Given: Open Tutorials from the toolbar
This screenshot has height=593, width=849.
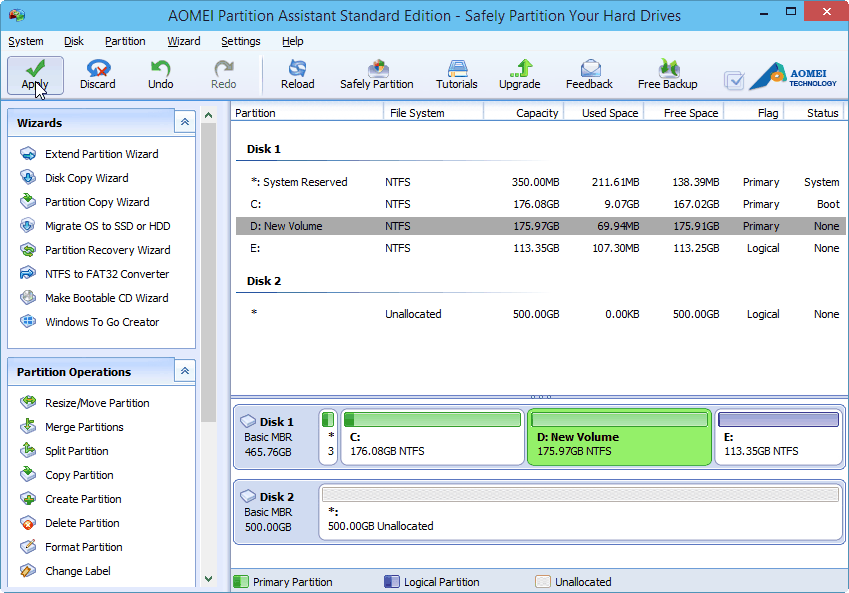Looking at the screenshot, I should pyautogui.click(x=457, y=68).
